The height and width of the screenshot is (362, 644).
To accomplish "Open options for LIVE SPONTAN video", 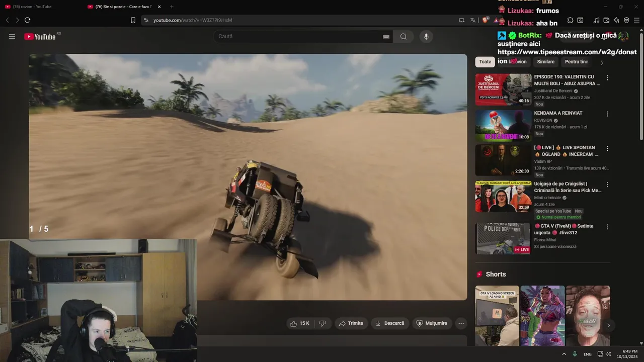I will tap(607, 149).
